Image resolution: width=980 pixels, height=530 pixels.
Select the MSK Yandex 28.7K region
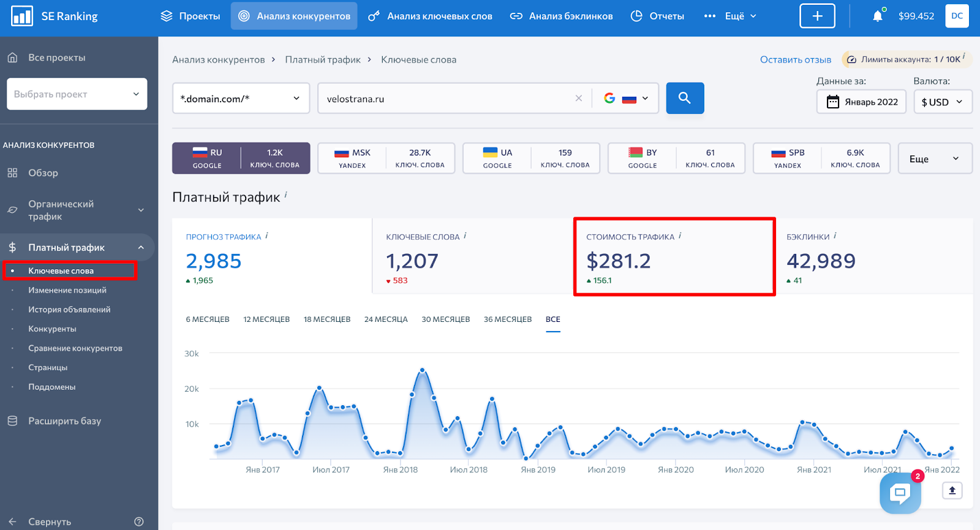click(x=386, y=159)
